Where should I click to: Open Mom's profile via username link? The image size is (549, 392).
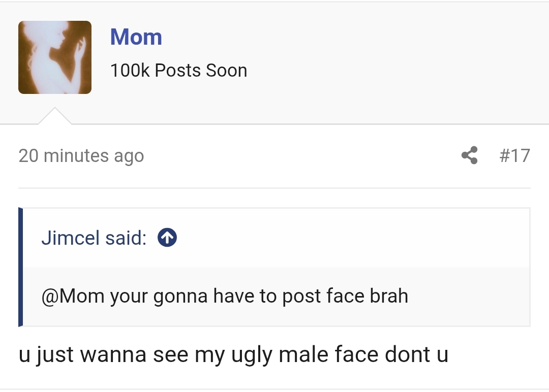(136, 37)
